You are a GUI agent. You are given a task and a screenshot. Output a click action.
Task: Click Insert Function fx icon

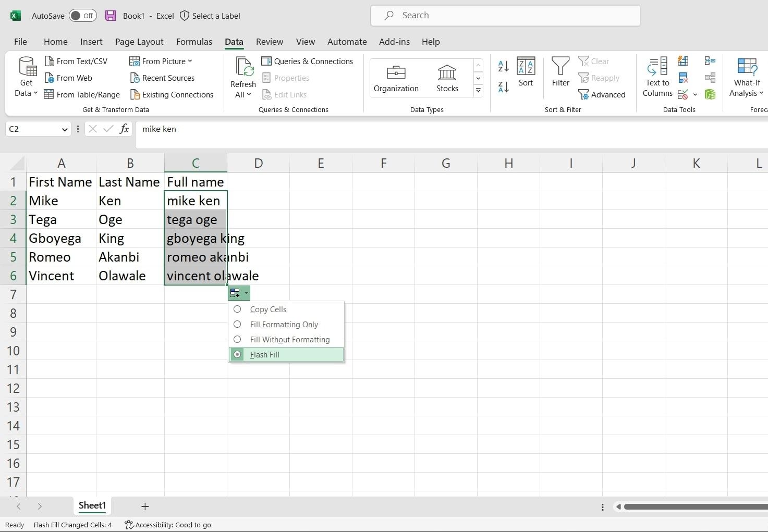(124, 129)
